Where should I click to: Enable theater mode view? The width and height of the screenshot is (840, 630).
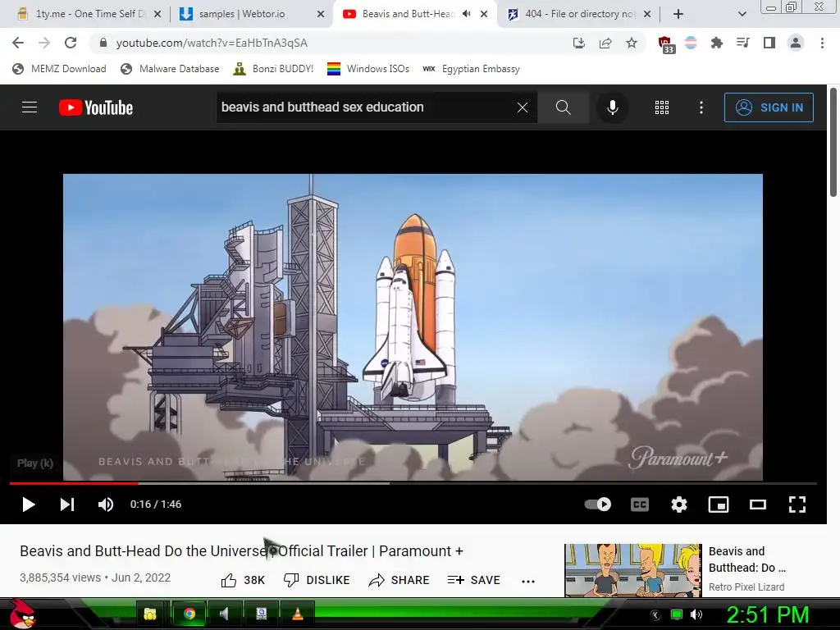[757, 504]
